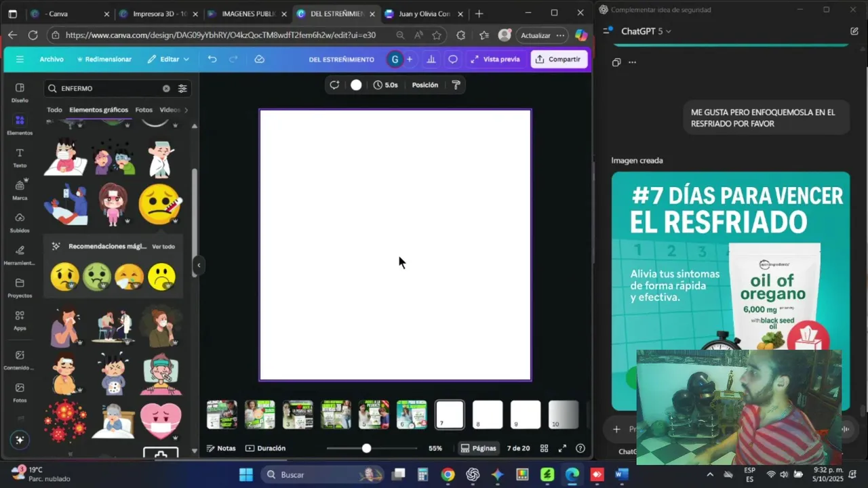Viewport: 868px width, 488px height.
Task: Click Ver todo in magic recommendations
Action: click(163, 247)
